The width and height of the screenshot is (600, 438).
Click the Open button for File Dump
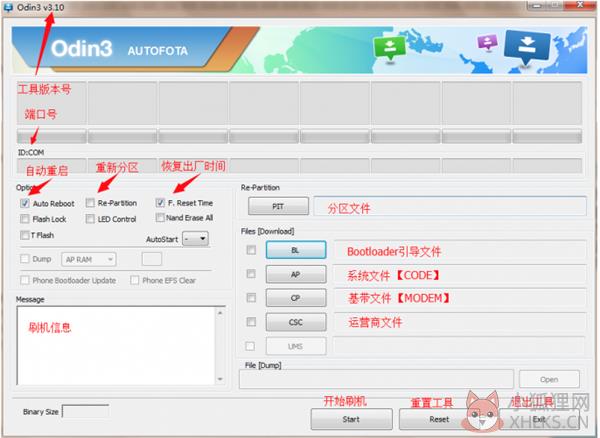(549, 379)
